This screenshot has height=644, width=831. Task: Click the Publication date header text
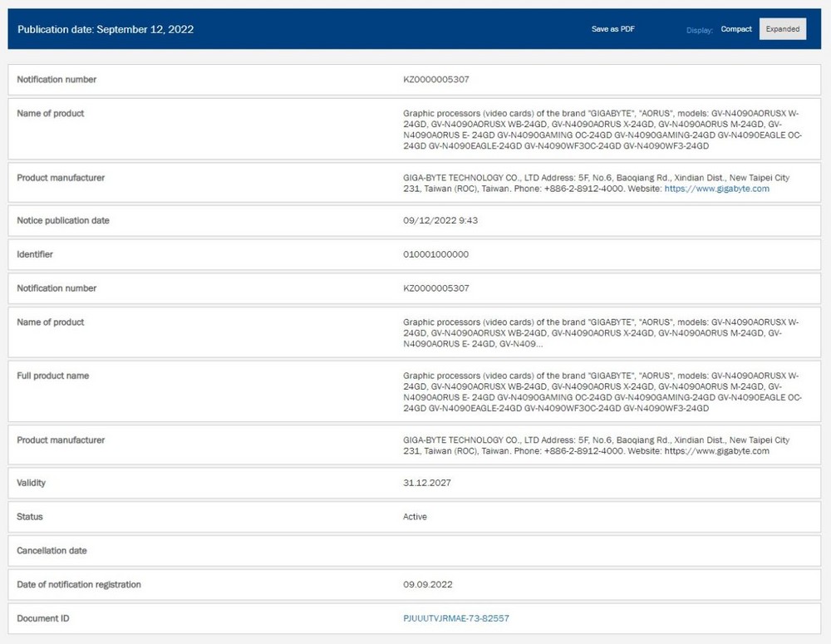pyautogui.click(x=106, y=30)
